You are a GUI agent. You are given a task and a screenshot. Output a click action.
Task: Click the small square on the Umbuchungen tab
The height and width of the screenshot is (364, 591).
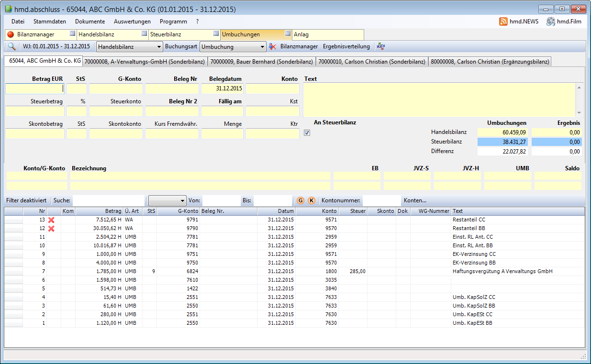point(288,33)
